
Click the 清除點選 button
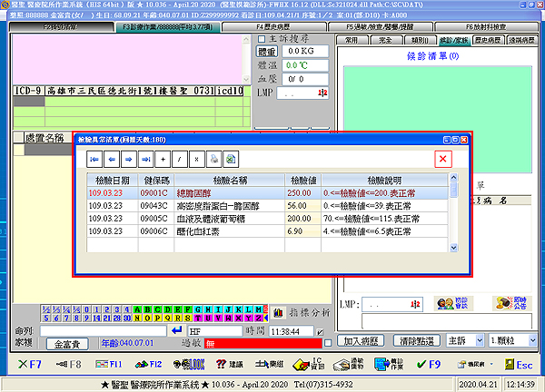click(x=416, y=341)
